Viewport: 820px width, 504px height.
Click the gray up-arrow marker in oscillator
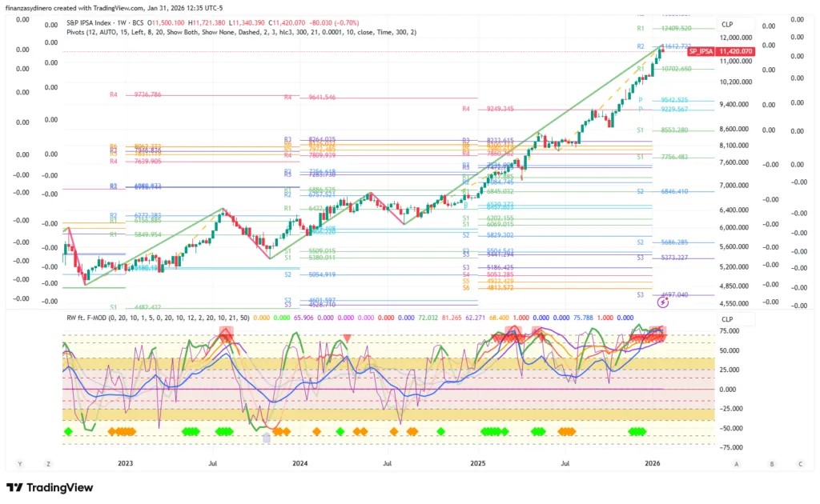[267, 437]
